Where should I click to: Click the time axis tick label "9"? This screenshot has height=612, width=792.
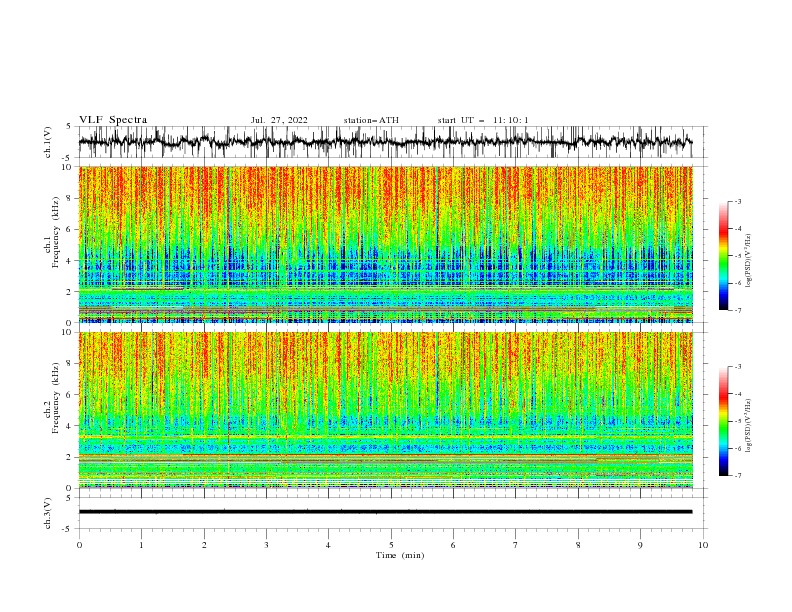[640, 545]
